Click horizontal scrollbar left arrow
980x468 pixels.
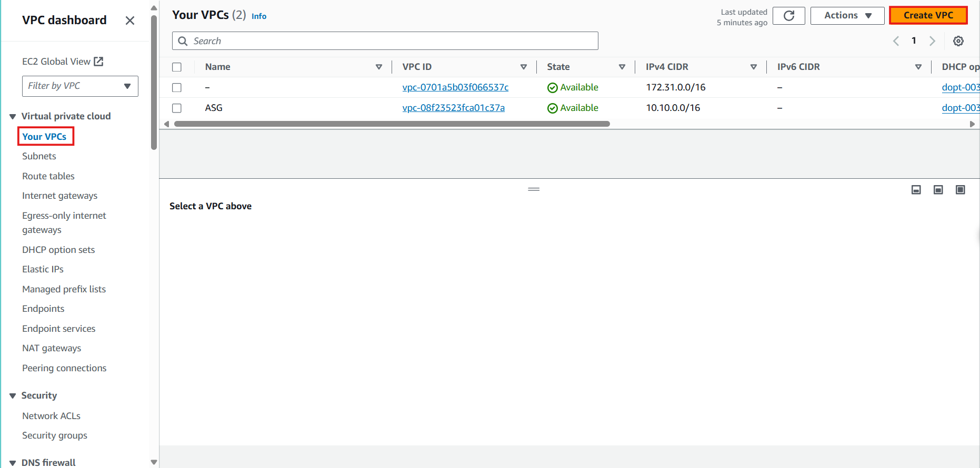167,124
